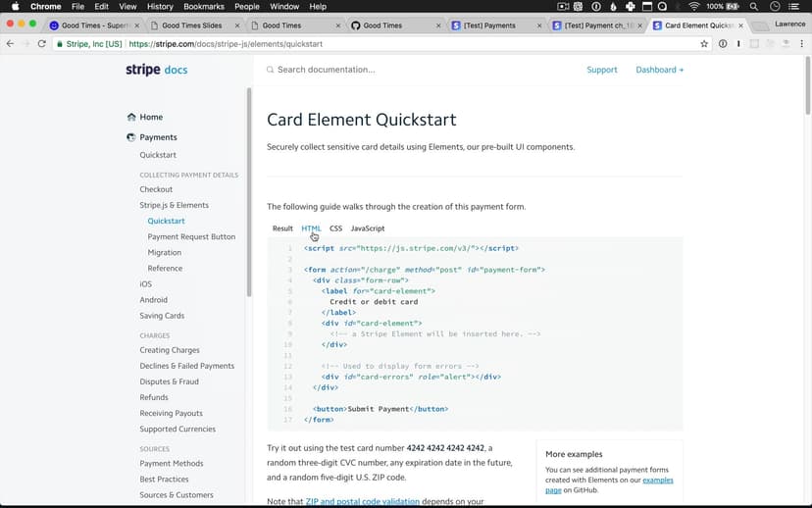This screenshot has width=812, height=508.
Task: Click the Payments globe icon in sidebar
Action: coord(131,137)
